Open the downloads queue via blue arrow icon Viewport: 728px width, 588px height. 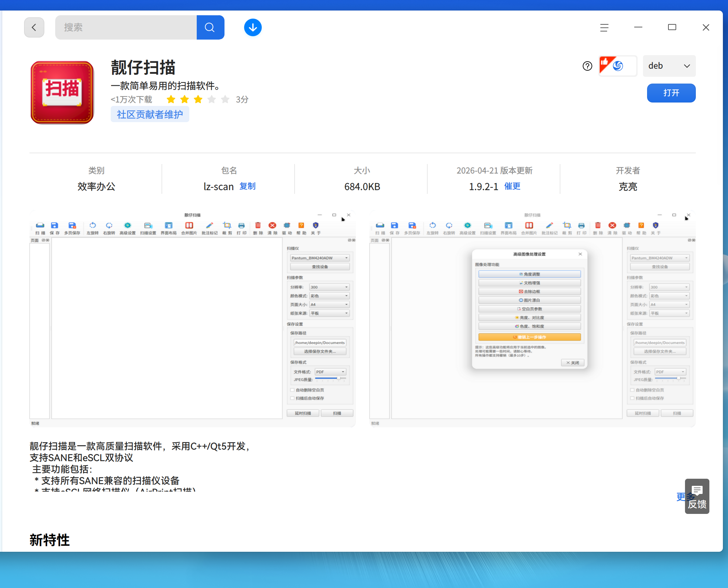(253, 27)
